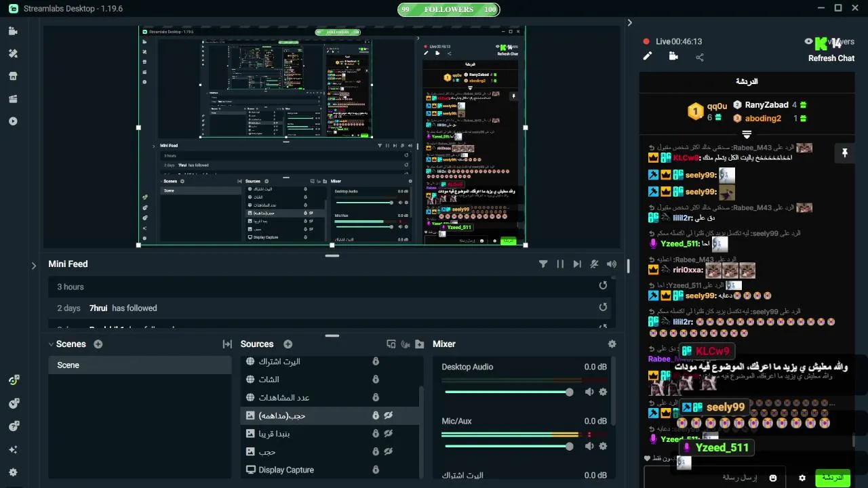Click the pinned message pin icon in chat
The image size is (868, 488).
click(844, 154)
